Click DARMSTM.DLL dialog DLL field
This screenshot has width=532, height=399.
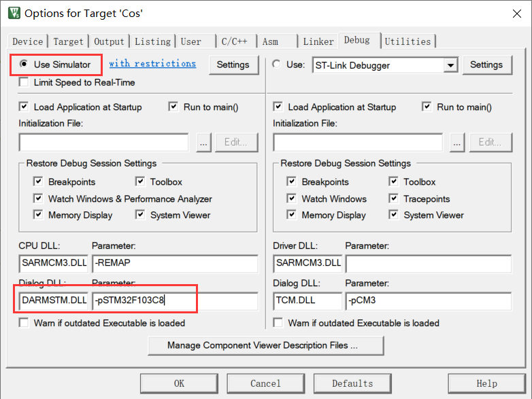[54, 300]
